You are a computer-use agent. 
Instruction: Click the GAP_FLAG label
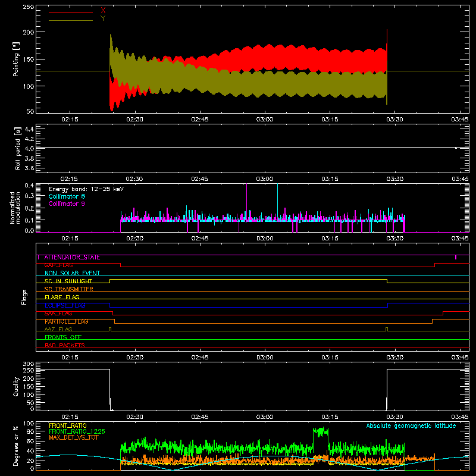click(x=58, y=265)
